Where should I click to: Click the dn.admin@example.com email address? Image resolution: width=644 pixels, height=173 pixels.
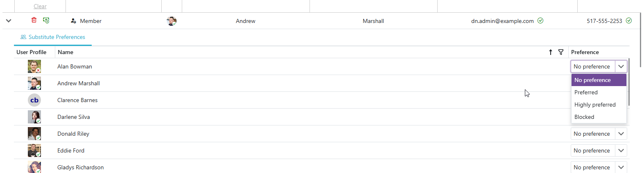click(x=502, y=21)
